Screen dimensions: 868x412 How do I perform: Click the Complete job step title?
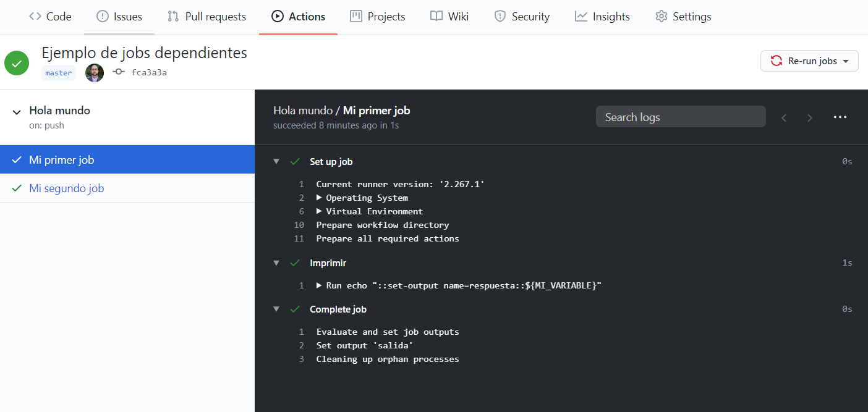(338, 309)
